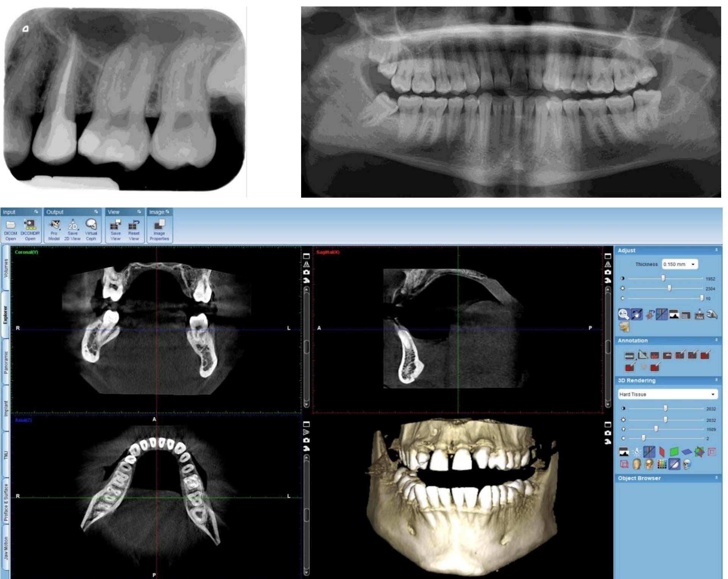
Task: Select the pan hand tool in Adjust panel
Action: 637,314
